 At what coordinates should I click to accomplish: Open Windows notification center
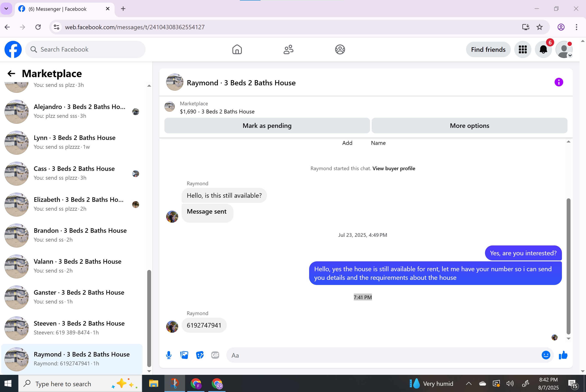[x=573, y=384]
